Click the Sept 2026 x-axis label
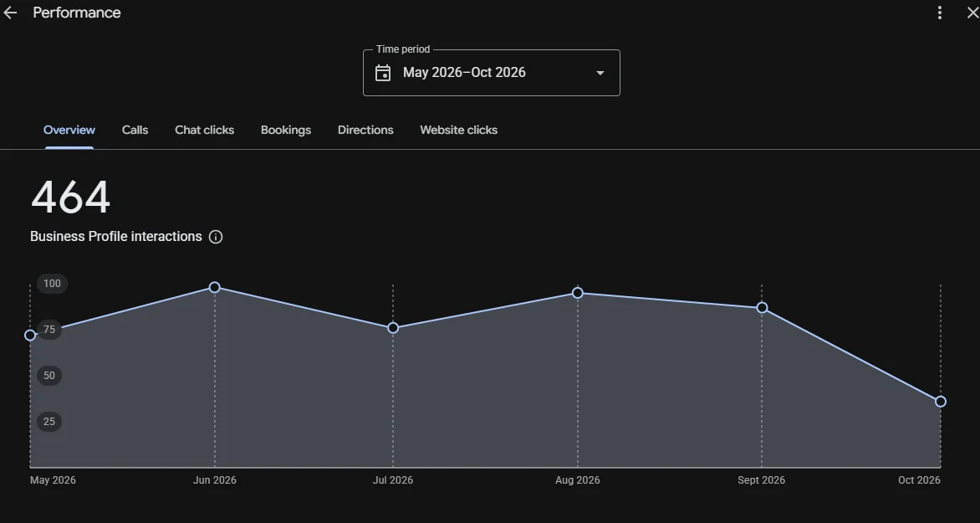Viewport: 980px width, 523px height. point(761,480)
